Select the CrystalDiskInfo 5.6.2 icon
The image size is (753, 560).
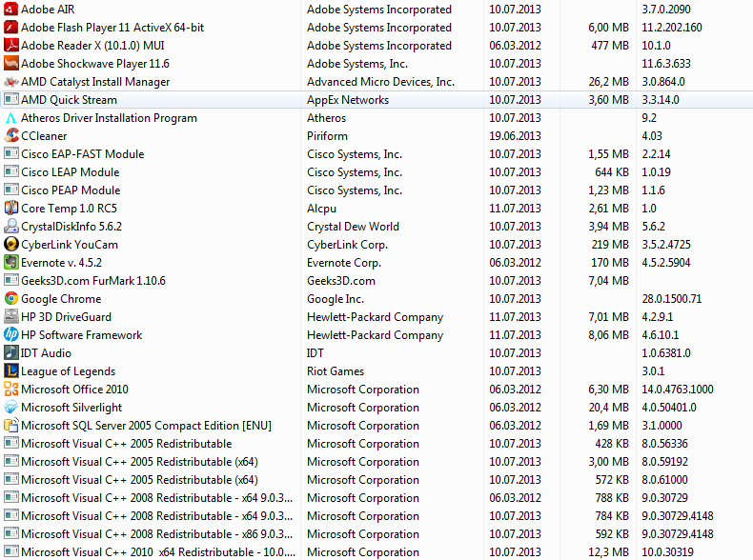point(11,227)
